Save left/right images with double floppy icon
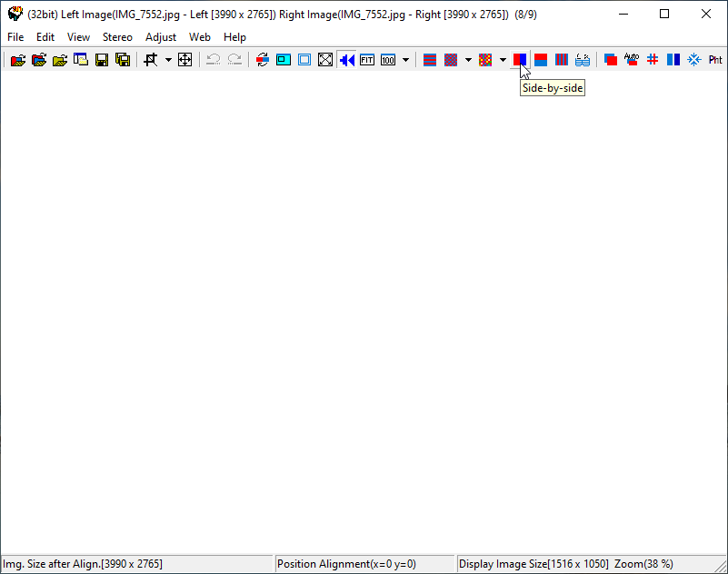 123,60
